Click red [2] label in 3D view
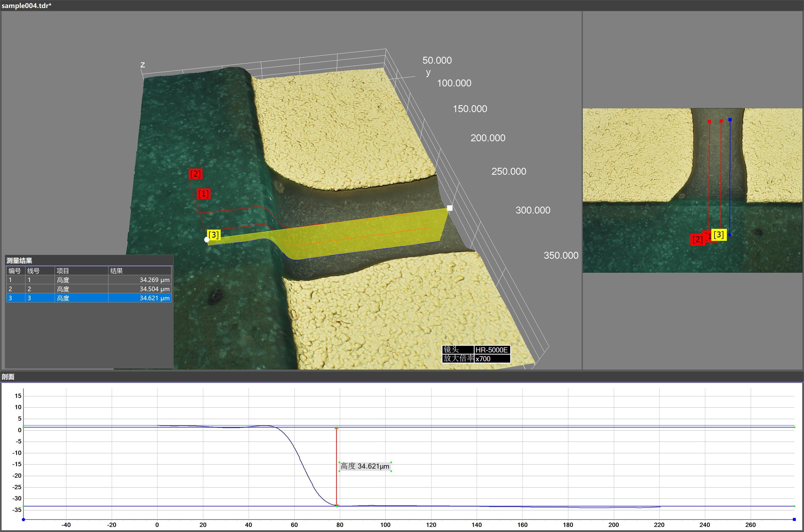Image resolution: width=804 pixels, height=532 pixels. click(196, 174)
